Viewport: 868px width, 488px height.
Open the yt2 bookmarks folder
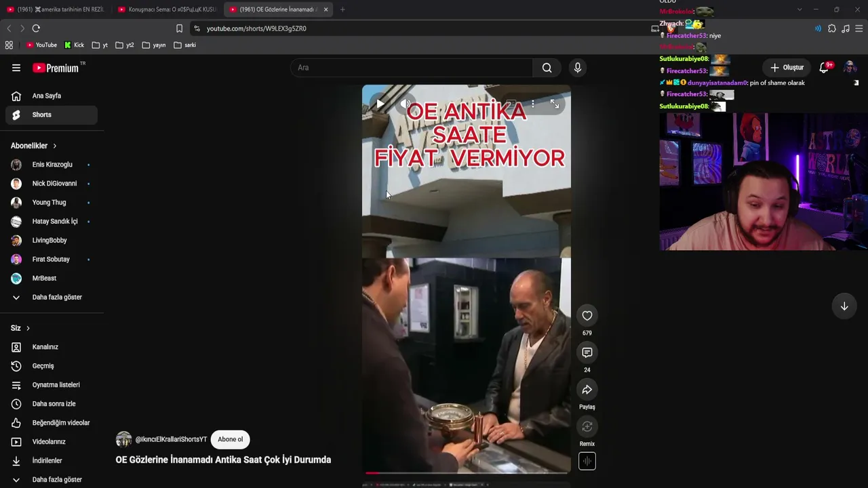click(125, 45)
